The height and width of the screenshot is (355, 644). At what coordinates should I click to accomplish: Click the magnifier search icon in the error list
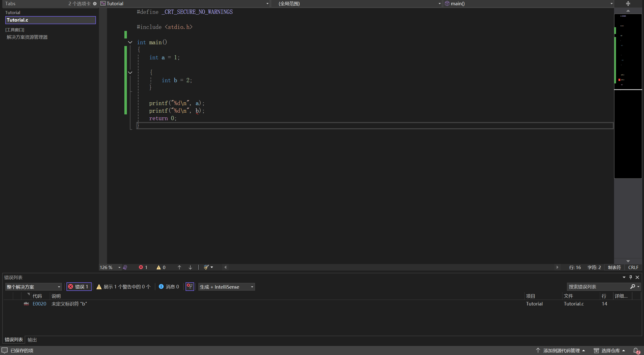click(x=632, y=287)
